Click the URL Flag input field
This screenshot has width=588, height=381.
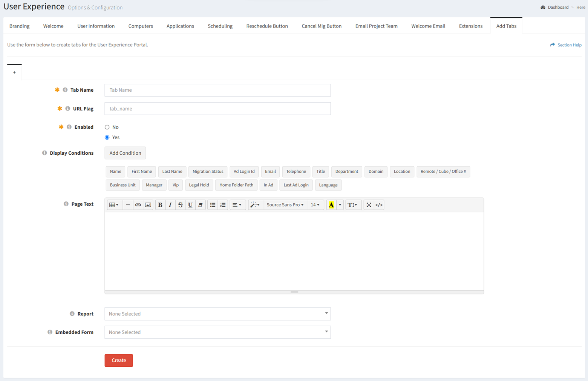click(217, 109)
